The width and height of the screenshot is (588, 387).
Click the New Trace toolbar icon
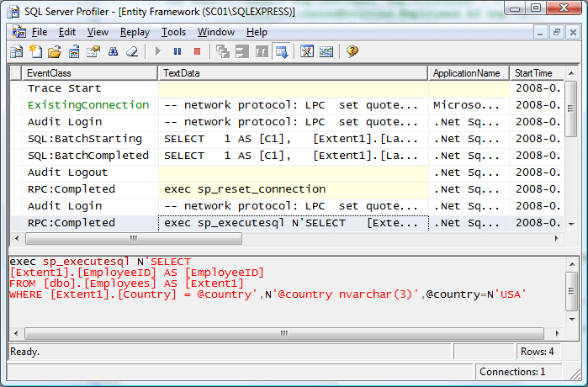coord(17,51)
